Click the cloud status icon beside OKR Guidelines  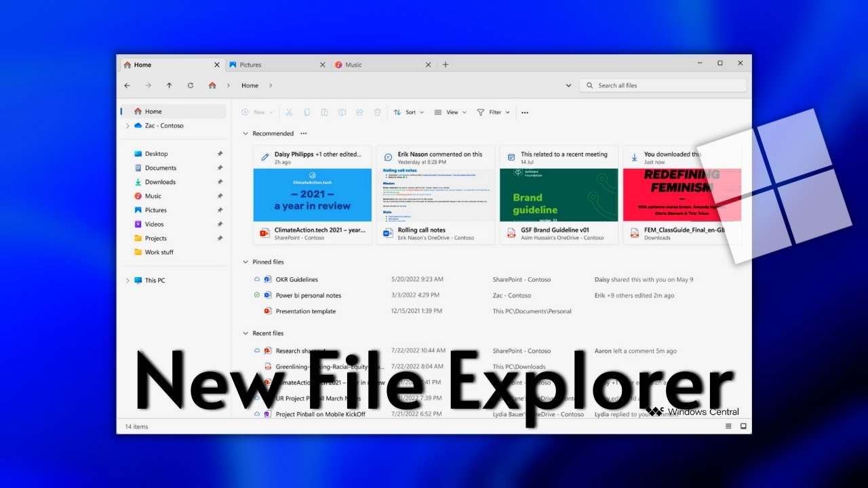pyautogui.click(x=256, y=279)
